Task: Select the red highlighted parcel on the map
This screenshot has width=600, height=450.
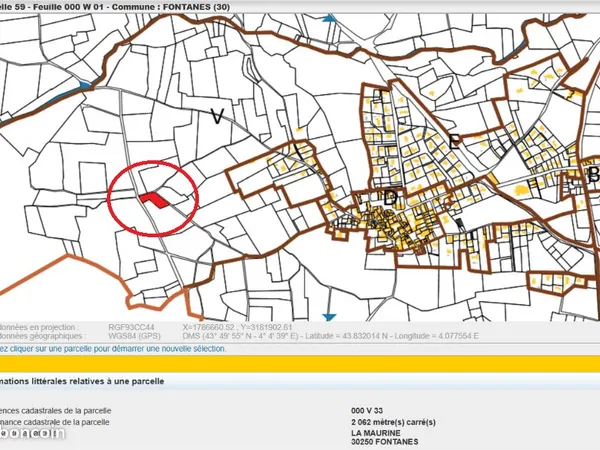Action: click(x=153, y=200)
